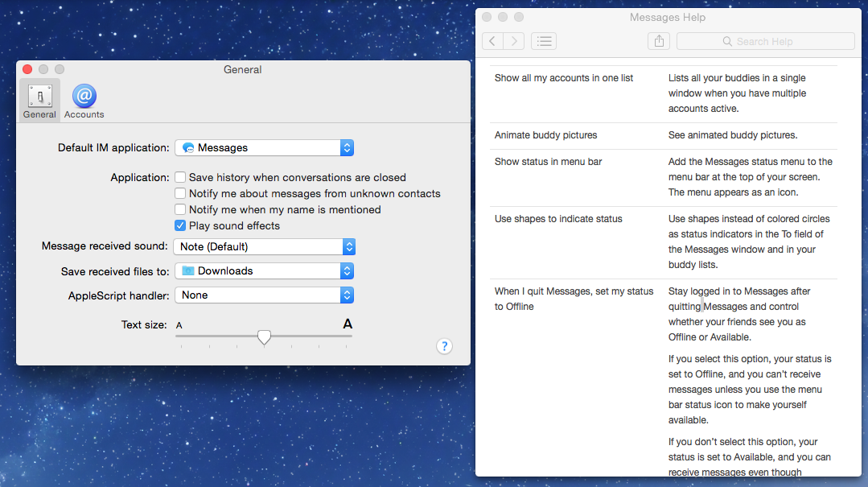The image size is (868, 487).
Task: Click the stepper arrows on None dropdown
Action: (347, 295)
